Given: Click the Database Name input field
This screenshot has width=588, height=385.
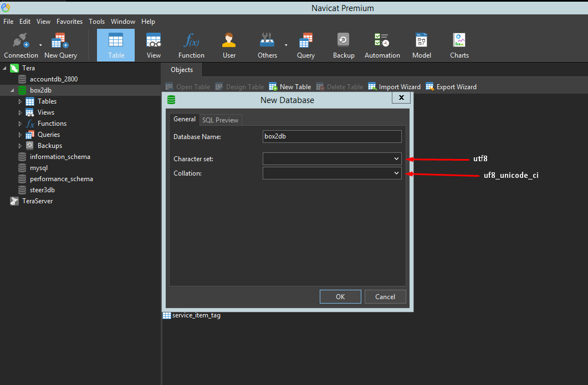Looking at the screenshot, I should pos(332,136).
